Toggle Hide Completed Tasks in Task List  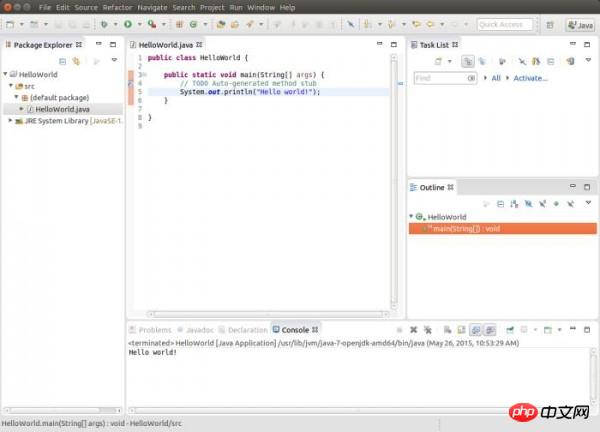(x=522, y=61)
